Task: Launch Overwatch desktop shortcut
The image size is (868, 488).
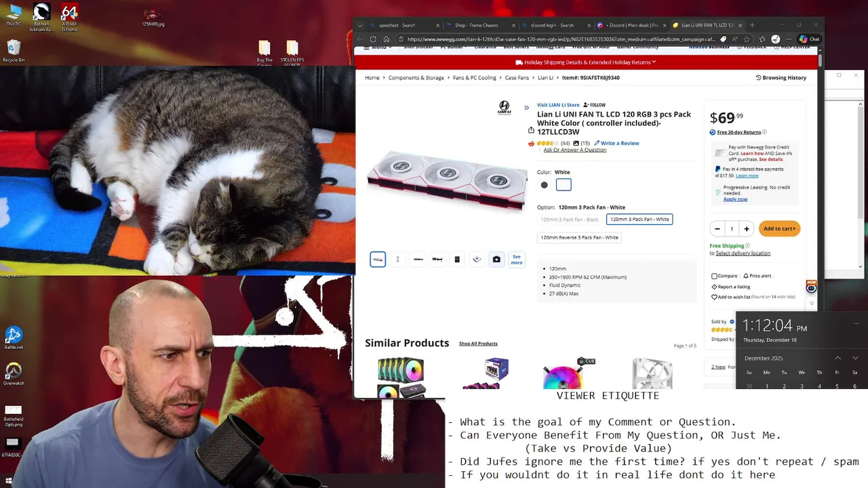Action: click(x=14, y=374)
